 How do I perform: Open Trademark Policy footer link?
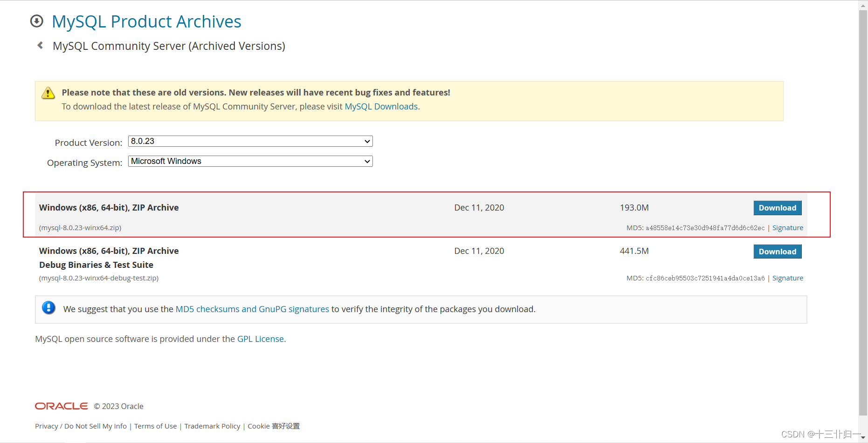pos(212,426)
